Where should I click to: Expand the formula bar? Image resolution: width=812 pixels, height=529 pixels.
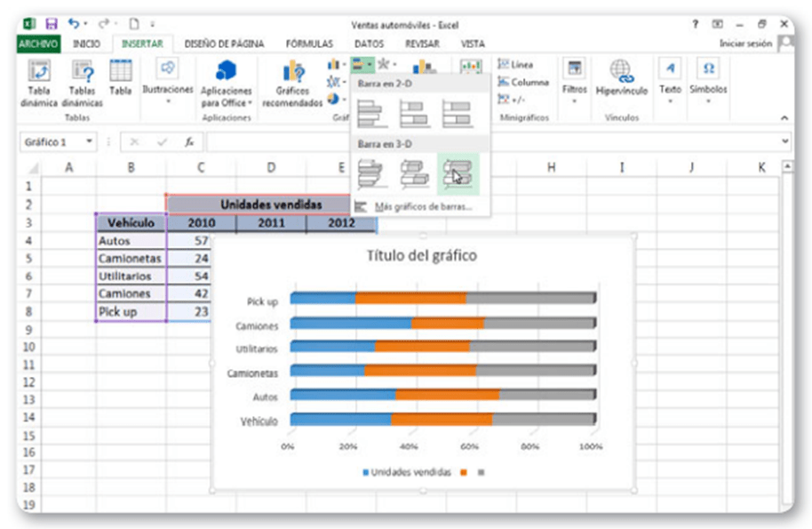pyautogui.click(x=784, y=141)
